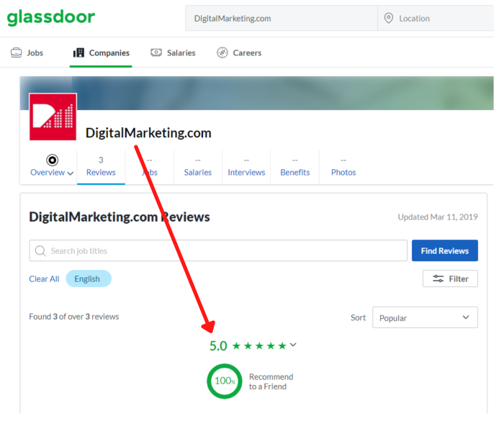Switch to the Benefits tab
The height and width of the screenshot is (421, 504).
(x=294, y=166)
